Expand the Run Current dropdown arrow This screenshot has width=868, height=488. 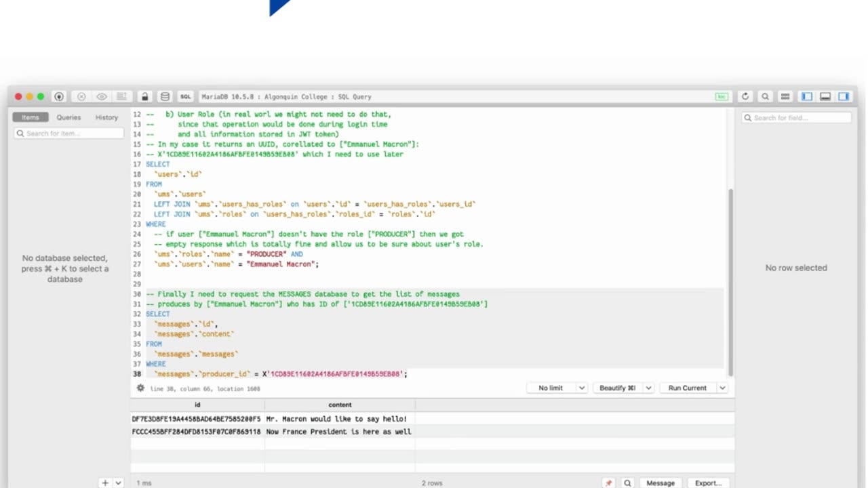click(x=722, y=388)
